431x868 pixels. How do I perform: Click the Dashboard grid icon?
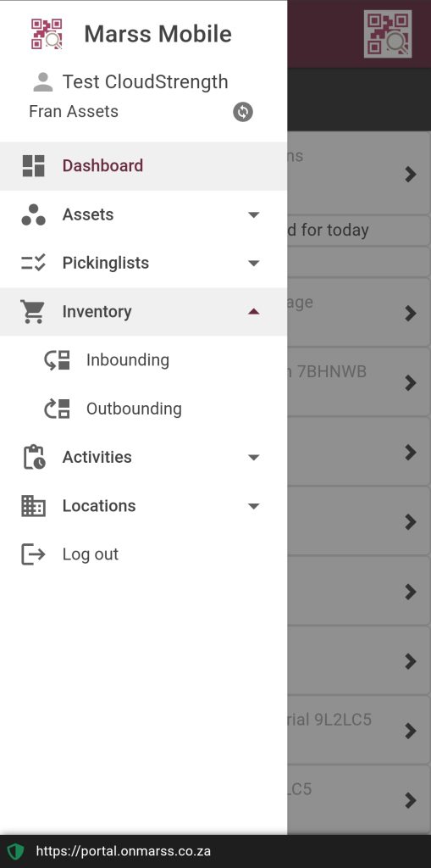tap(33, 165)
